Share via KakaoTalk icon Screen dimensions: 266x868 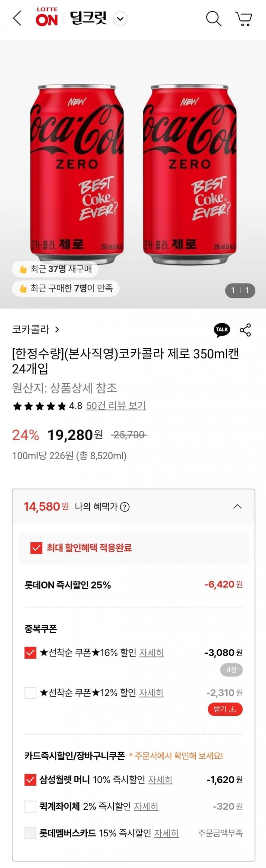click(x=222, y=330)
